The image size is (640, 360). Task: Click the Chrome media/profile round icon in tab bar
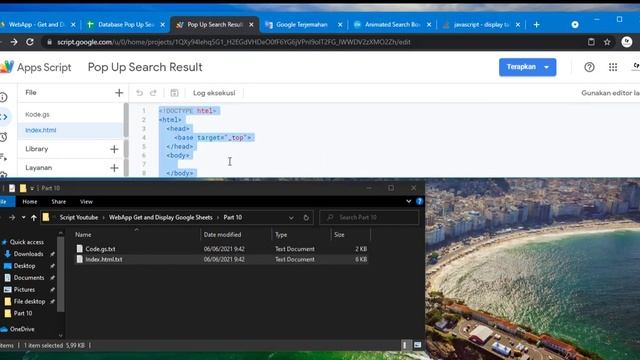(x=575, y=25)
